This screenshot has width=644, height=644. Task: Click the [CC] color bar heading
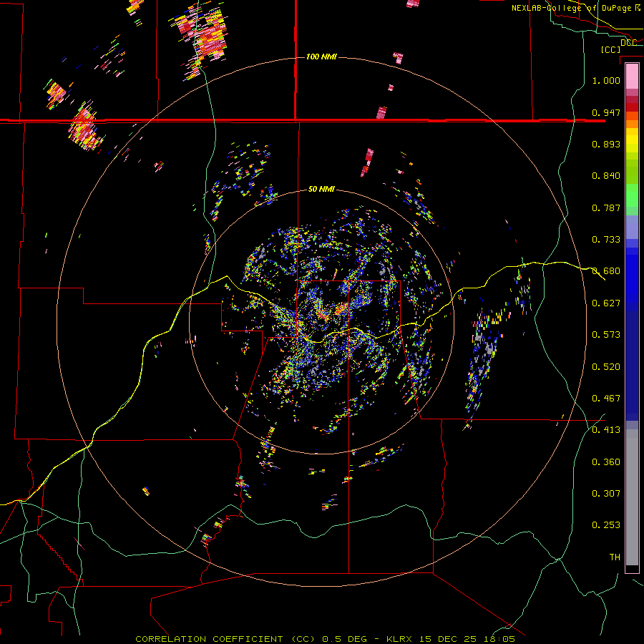[x=610, y=49]
